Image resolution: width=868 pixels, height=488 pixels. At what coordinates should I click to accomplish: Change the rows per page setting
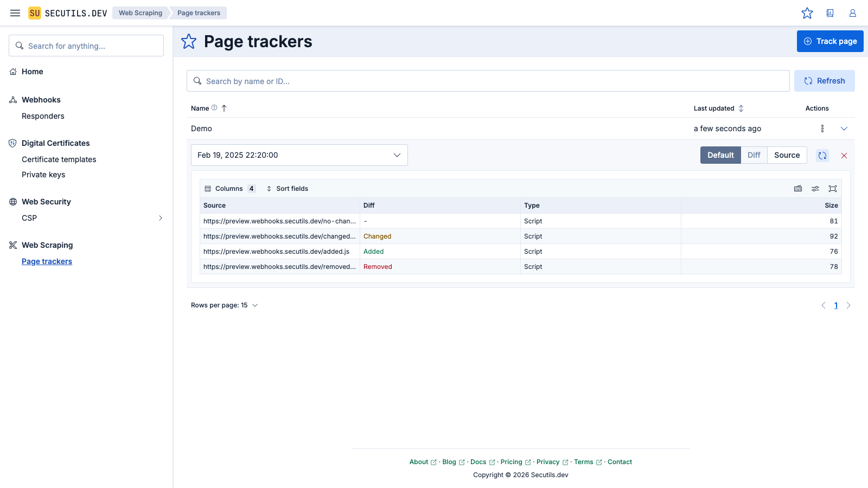(x=224, y=305)
